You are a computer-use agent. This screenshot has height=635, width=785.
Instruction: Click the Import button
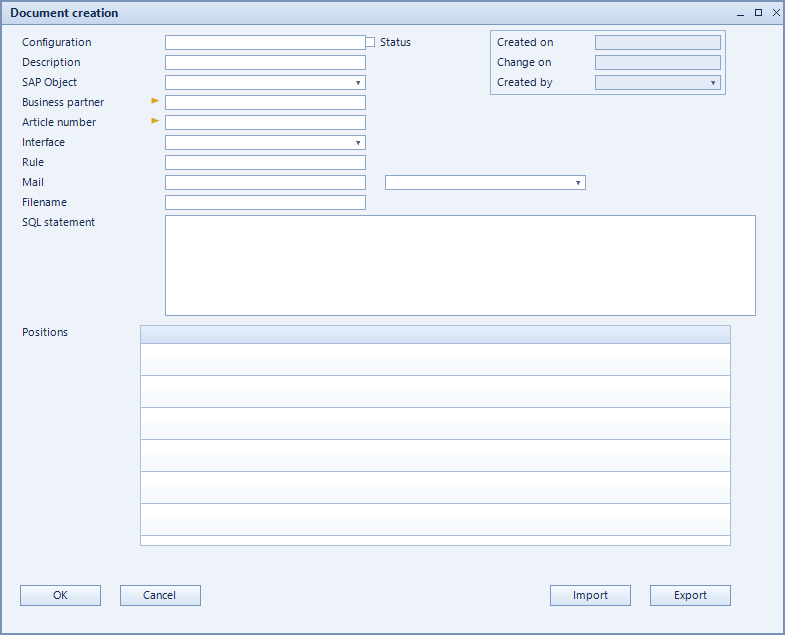point(590,595)
